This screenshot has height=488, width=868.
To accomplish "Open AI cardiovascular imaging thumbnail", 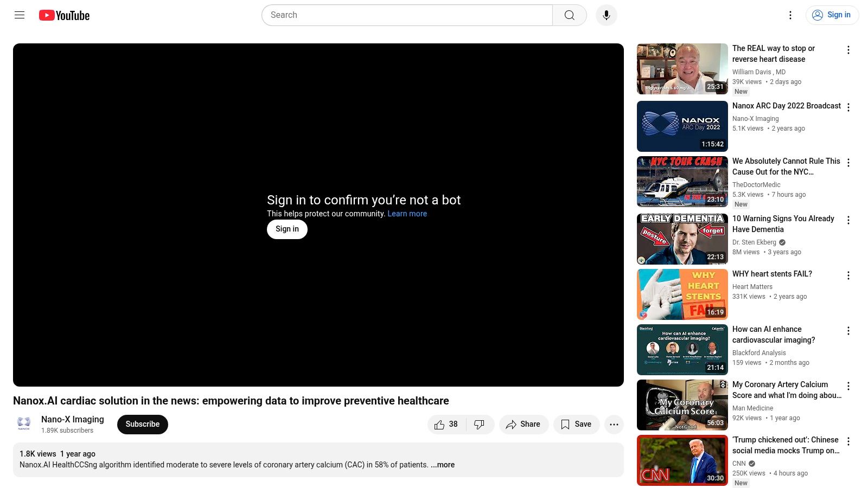I will pos(682,350).
